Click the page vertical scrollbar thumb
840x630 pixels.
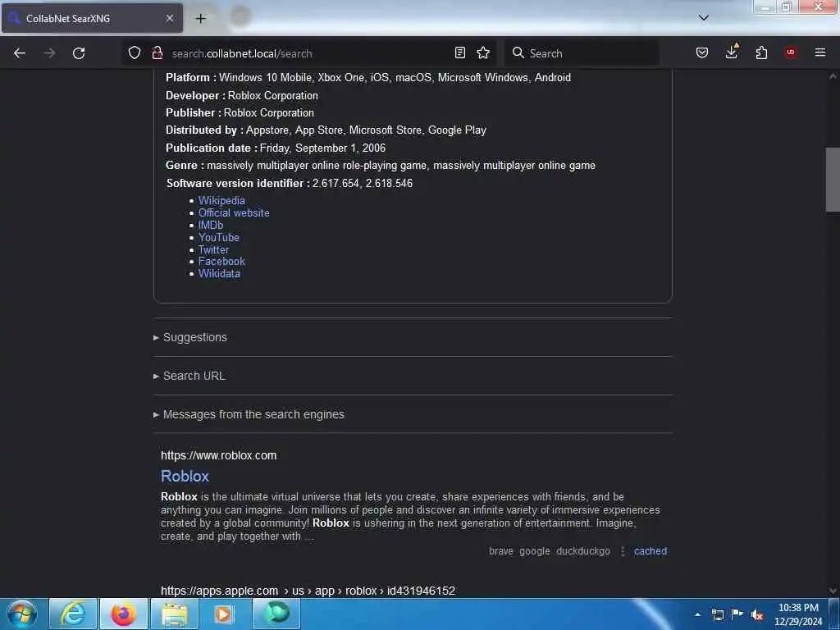833,180
